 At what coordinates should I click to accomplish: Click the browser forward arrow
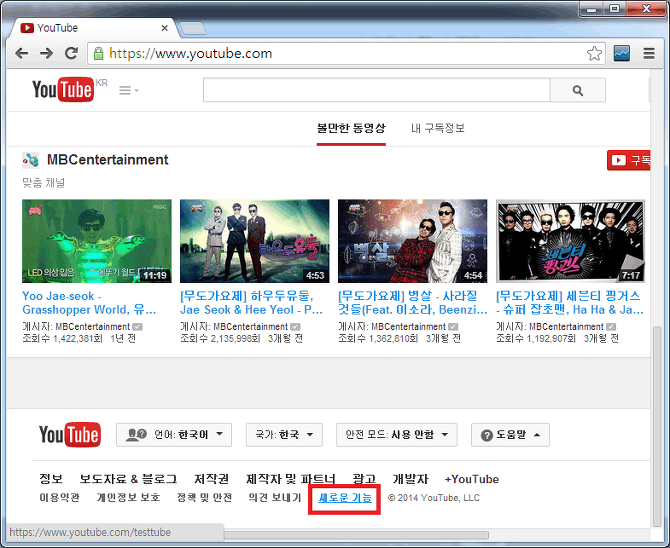(x=46, y=53)
